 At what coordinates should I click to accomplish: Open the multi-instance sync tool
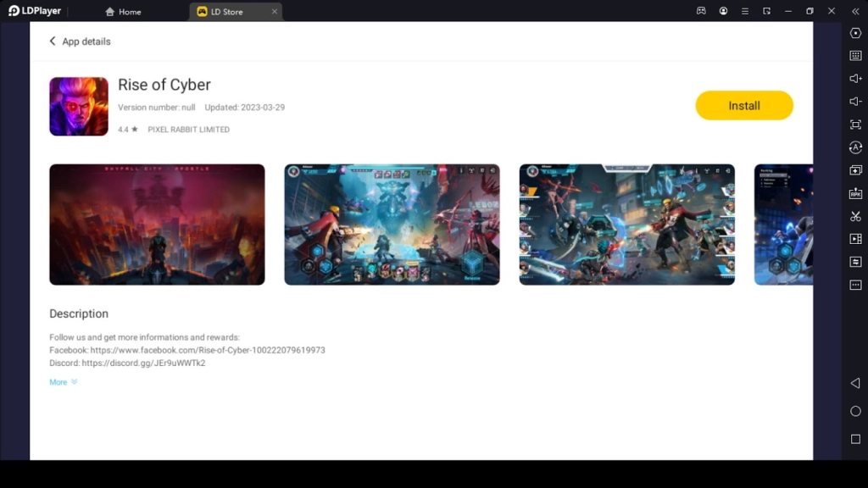[856, 262]
